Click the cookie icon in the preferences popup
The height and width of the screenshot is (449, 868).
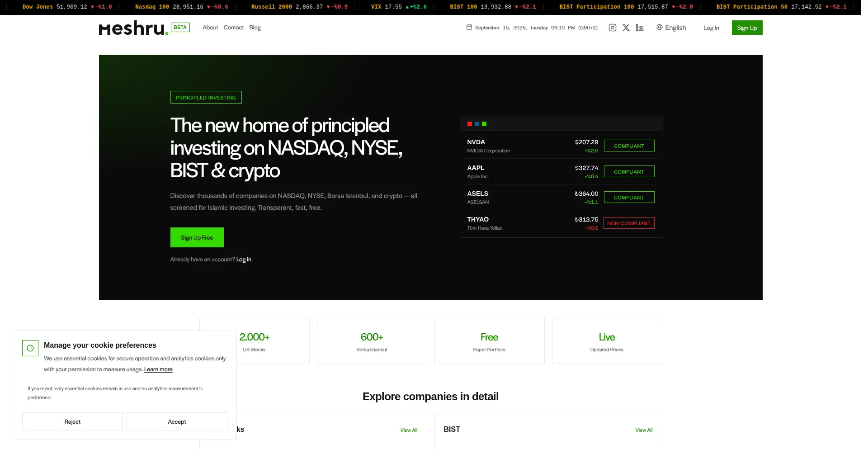pos(30,348)
